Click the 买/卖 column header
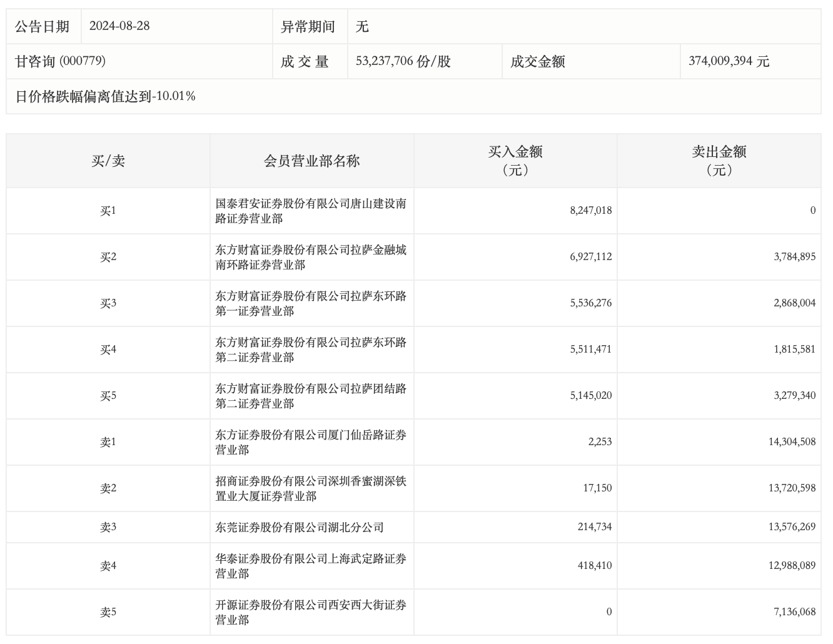 pos(108,161)
